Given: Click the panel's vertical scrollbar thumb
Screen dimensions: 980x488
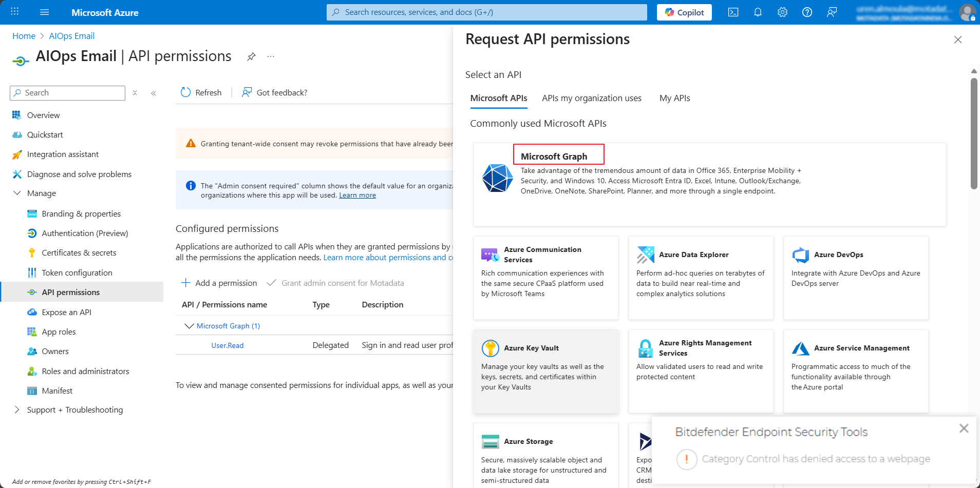Looking at the screenshot, I should click(x=973, y=133).
